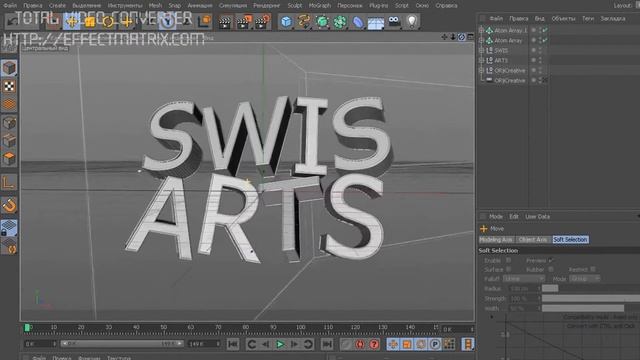
Task: Add a floor environment object icon
Action: tap(376, 22)
